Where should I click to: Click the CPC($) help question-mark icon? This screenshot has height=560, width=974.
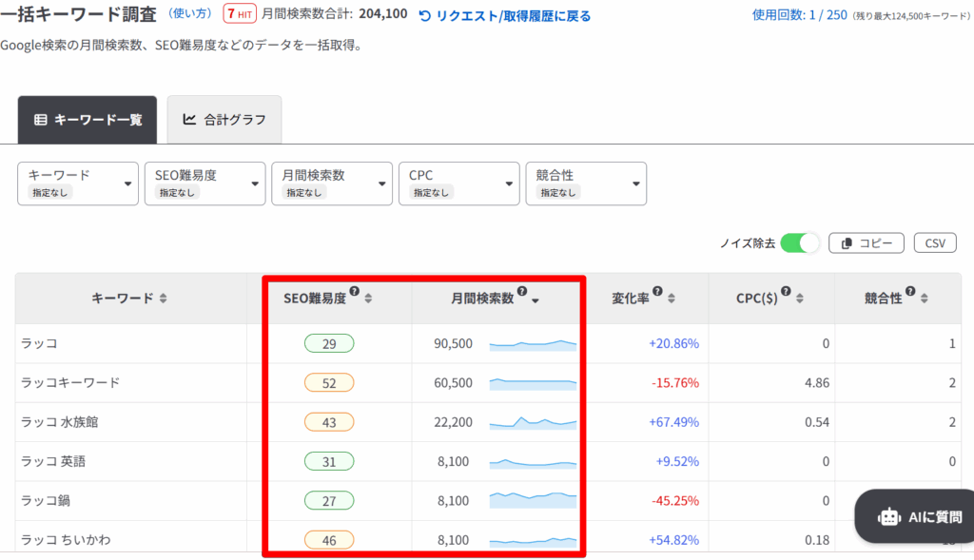coord(785,292)
